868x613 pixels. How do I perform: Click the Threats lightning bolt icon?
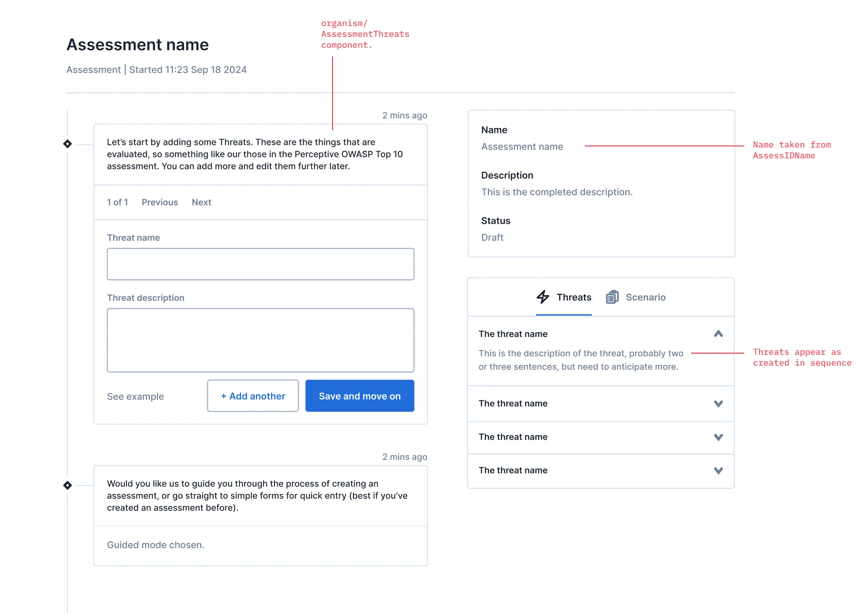click(x=543, y=297)
